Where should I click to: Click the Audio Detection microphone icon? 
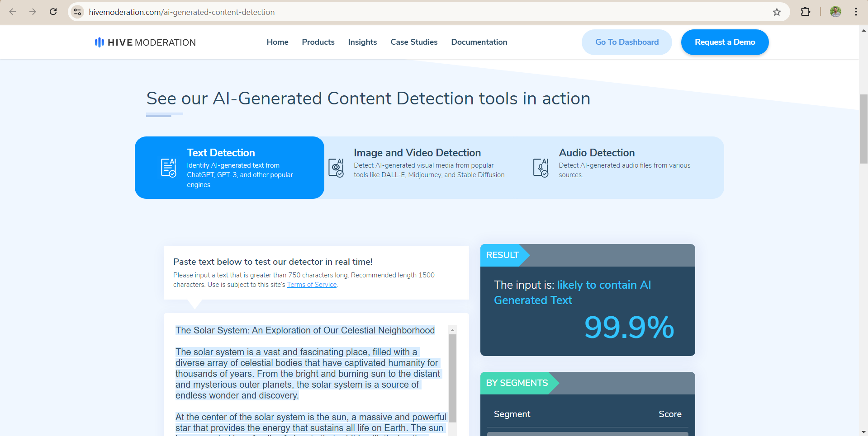pos(541,167)
